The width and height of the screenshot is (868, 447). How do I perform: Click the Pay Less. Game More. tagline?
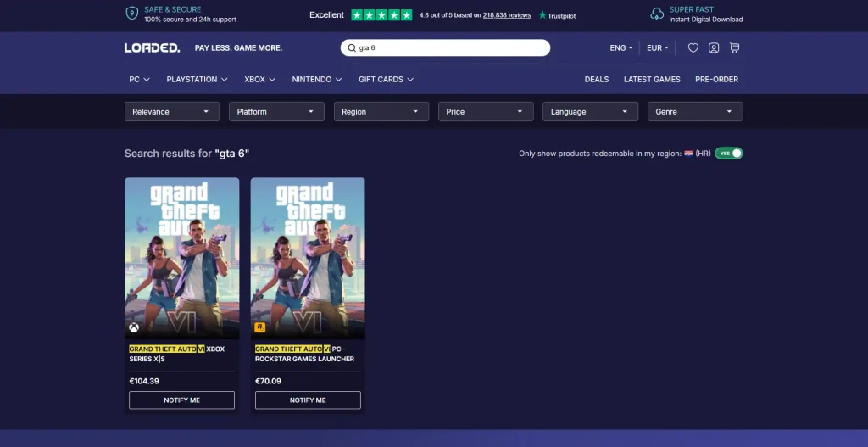[238, 48]
